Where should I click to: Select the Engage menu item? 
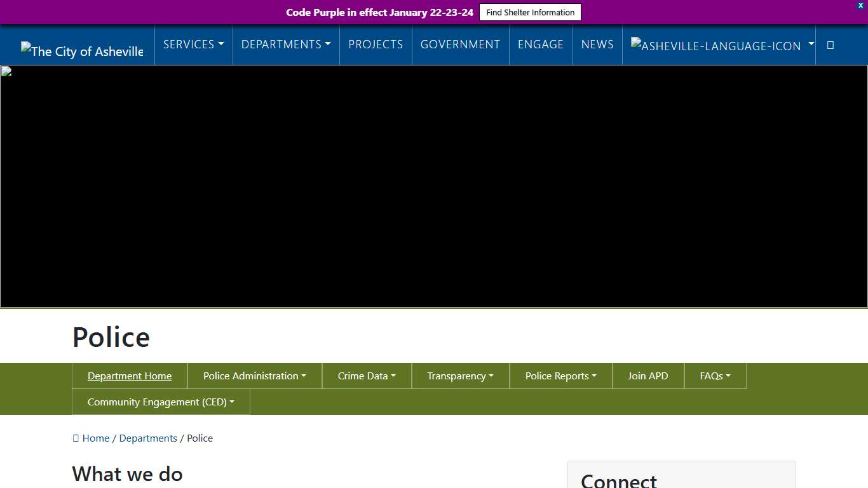(540, 44)
